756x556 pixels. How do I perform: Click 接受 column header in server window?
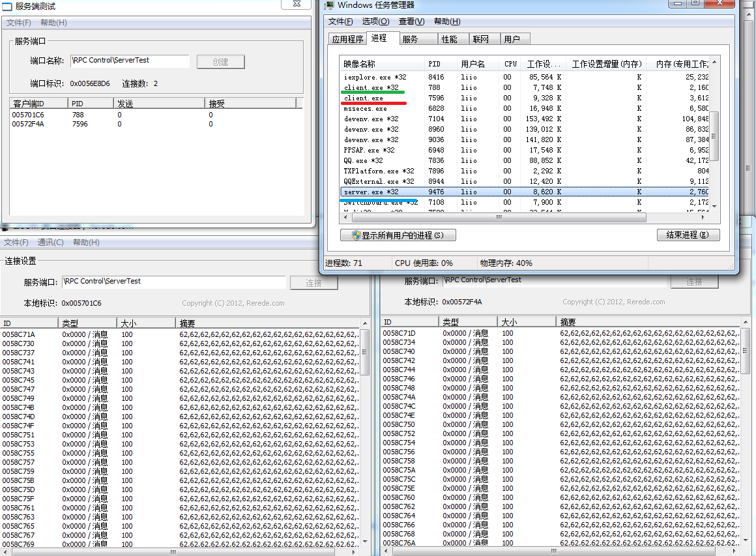[x=250, y=103]
